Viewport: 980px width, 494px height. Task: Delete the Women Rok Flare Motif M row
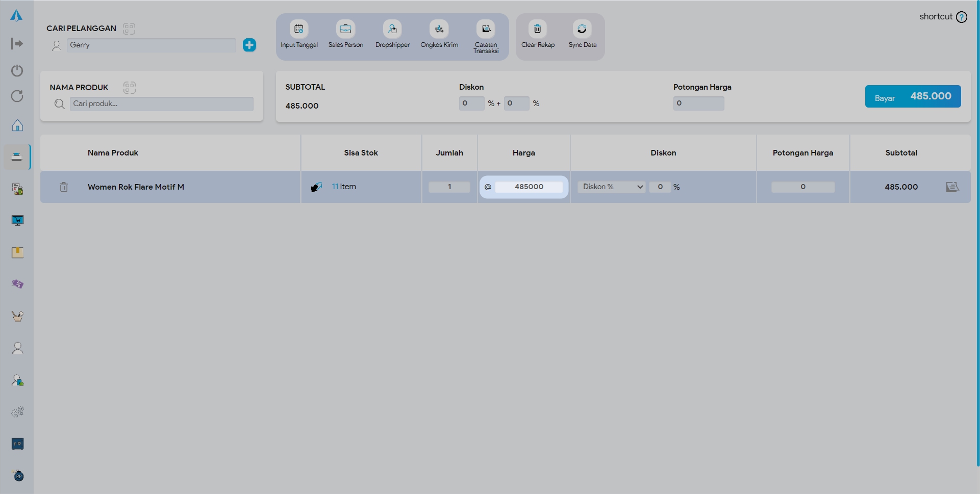point(64,187)
